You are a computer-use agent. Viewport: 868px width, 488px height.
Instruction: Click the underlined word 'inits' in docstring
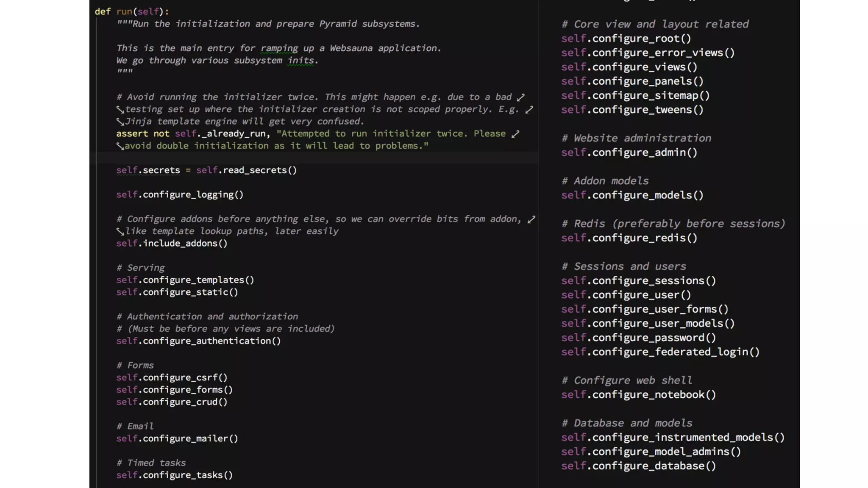point(300,61)
